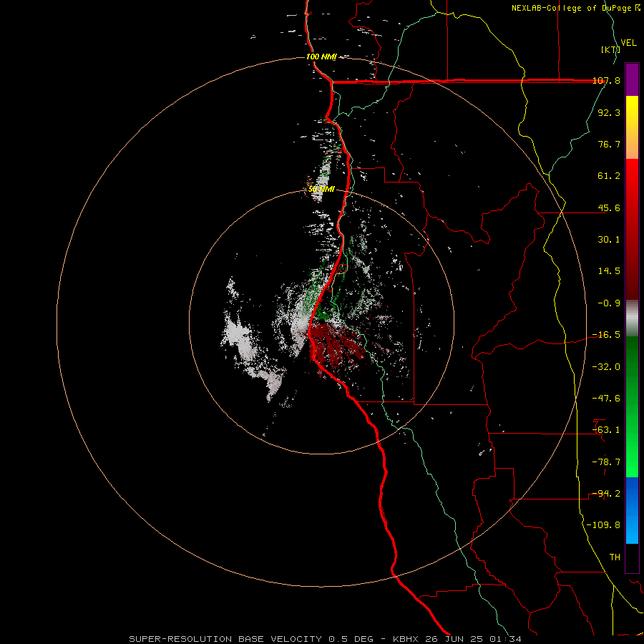
Task: Click the 14.5 legend value
Action: click(x=609, y=271)
